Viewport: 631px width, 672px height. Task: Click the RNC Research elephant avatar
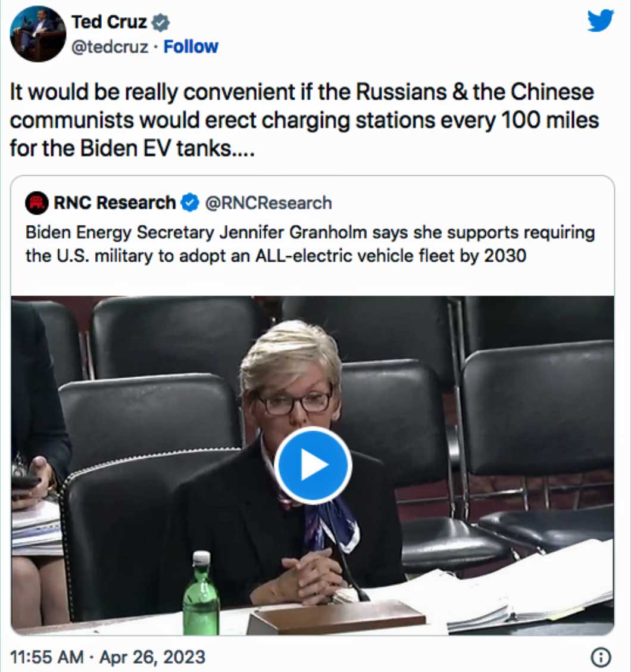37,203
